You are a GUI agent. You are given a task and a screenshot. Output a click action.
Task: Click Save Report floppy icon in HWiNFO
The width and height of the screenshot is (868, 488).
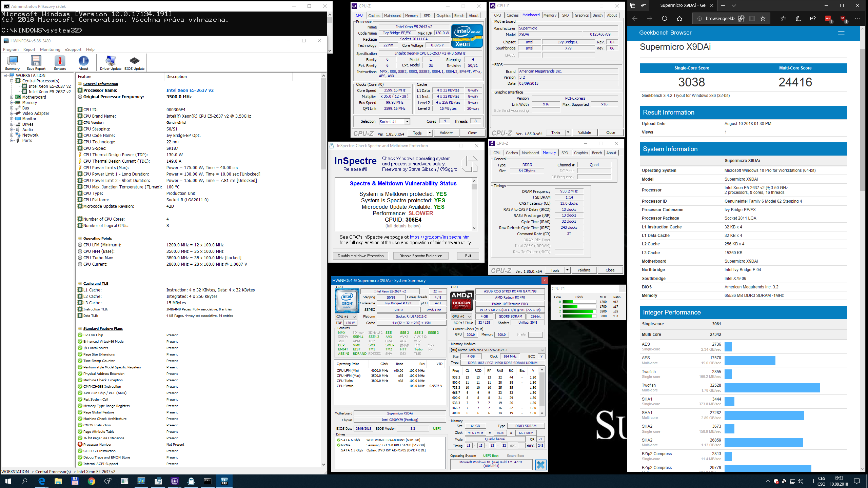tap(36, 62)
